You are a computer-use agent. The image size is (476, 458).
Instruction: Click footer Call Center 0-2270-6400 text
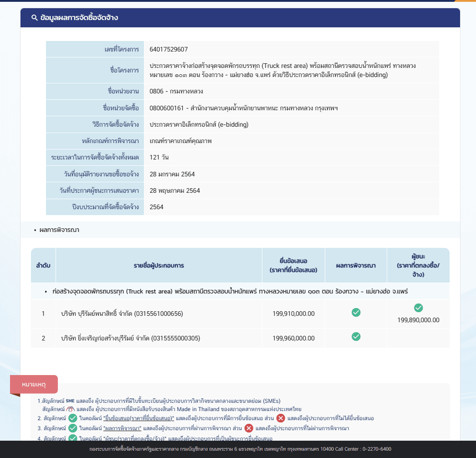[363, 449]
